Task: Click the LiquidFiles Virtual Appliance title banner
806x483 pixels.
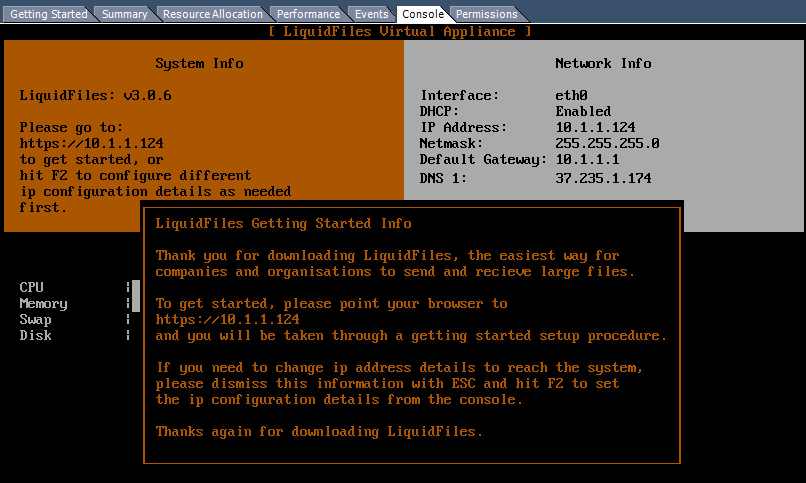Action: [x=401, y=31]
